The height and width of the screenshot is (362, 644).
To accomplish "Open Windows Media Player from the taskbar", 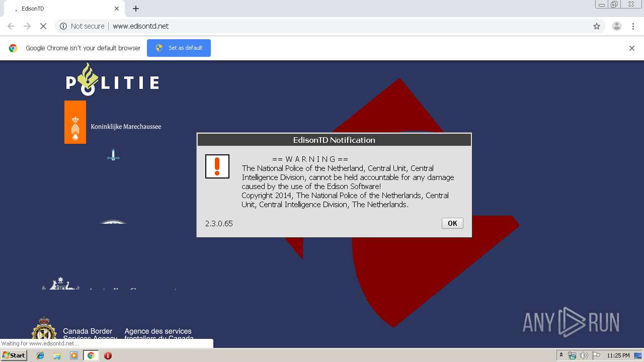I will (74, 355).
